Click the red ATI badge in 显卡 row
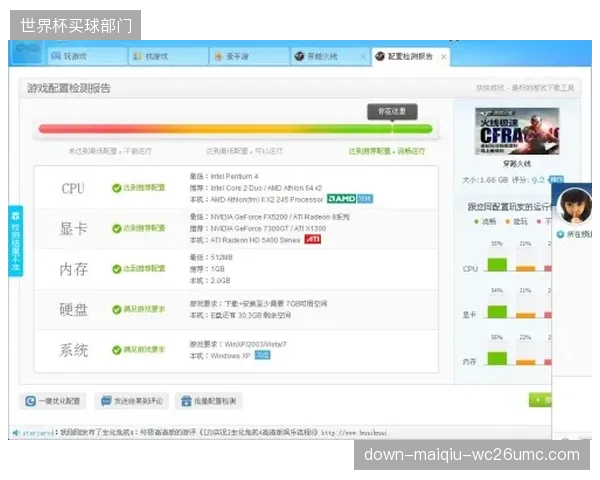This screenshot has height=480, width=600. pos(313,240)
